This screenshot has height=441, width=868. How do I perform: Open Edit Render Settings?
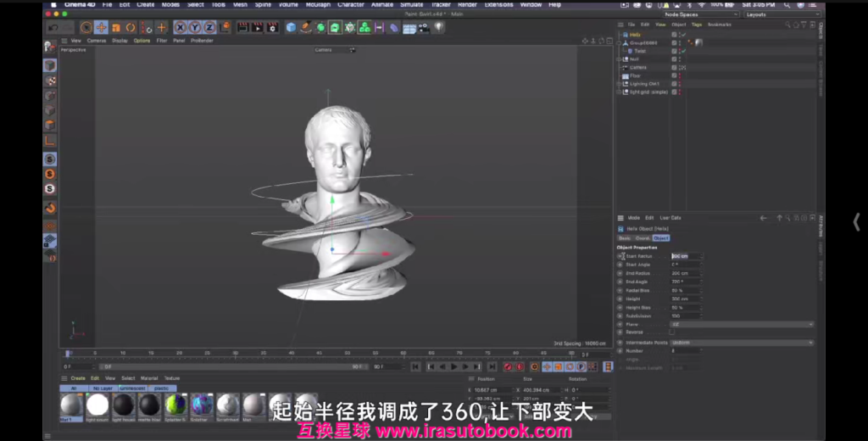pos(272,27)
